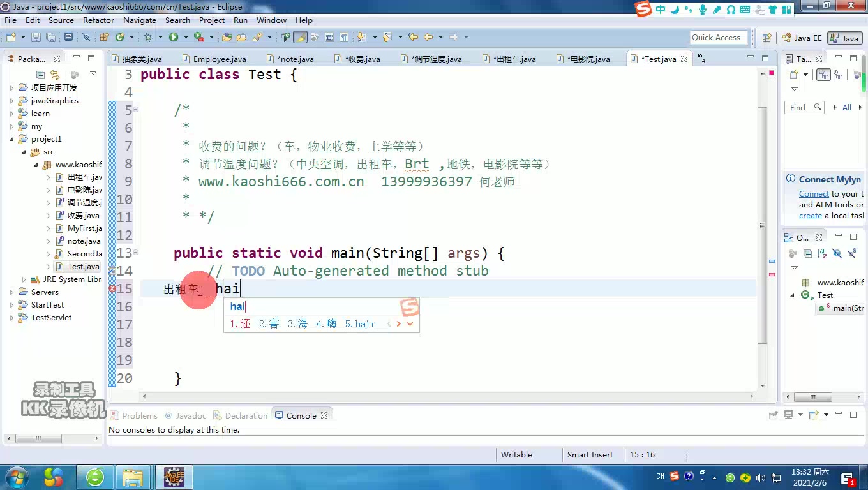Open the Debug button dropdown arrow
Image resolution: width=868 pixels, height=490 pixels.
[159, 38]
